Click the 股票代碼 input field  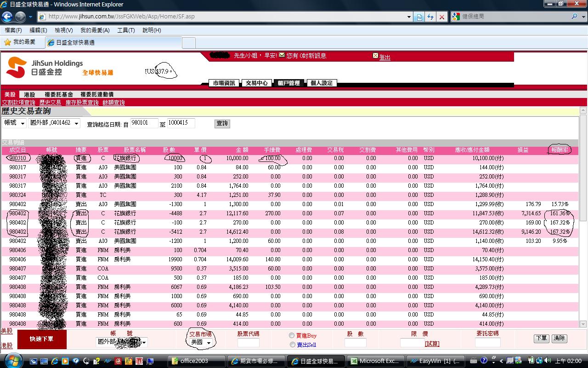(x=249, y=343)
